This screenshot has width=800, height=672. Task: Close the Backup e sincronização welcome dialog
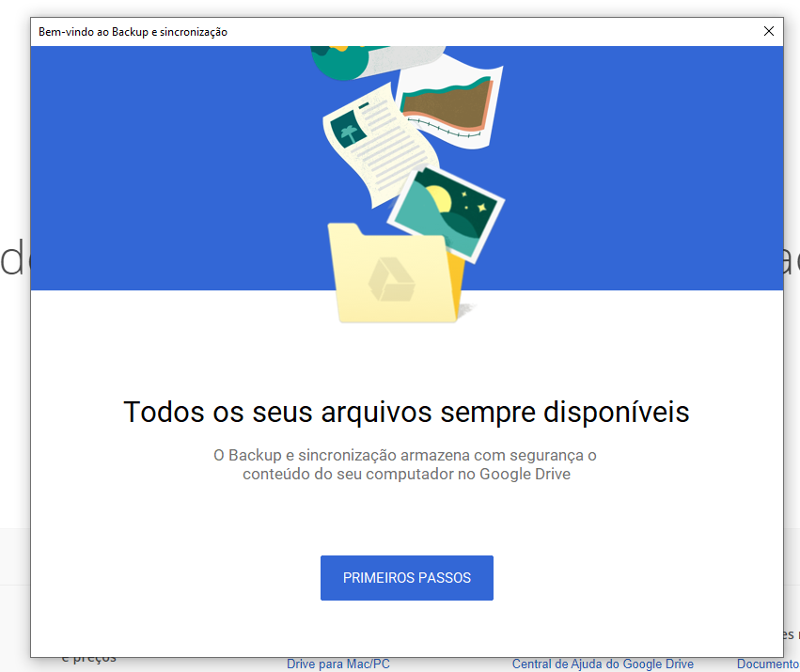click(768, 31)
